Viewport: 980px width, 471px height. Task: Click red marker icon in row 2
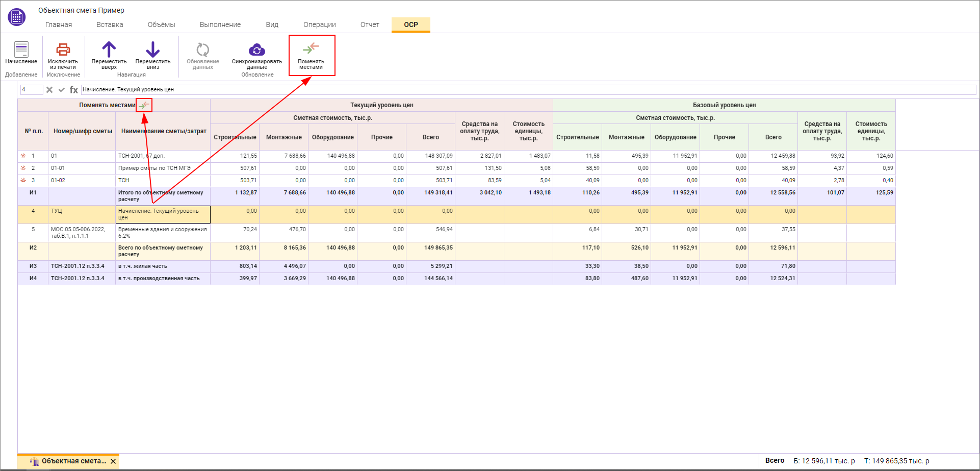pos(23,168)
